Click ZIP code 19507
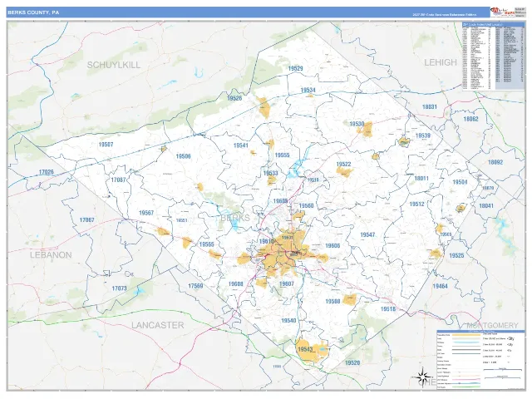 pyautogui.click(x=106, y=145)
